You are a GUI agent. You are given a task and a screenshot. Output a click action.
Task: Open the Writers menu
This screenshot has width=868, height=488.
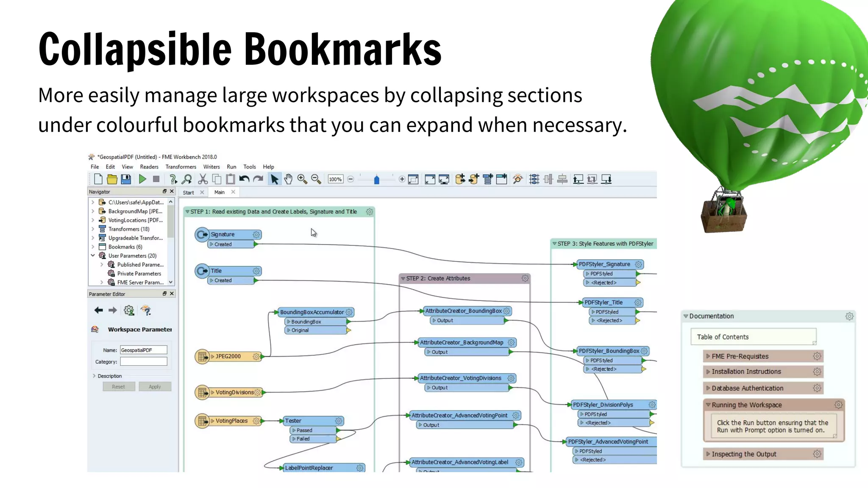click(x=211, y=167)
